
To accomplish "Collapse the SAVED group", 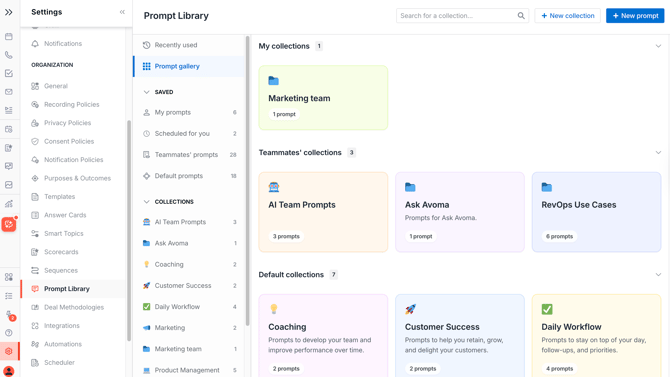I will 147,92.
